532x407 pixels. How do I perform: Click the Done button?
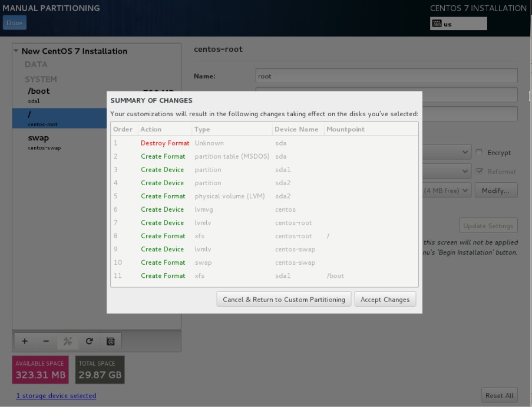(x=15, y=23)
